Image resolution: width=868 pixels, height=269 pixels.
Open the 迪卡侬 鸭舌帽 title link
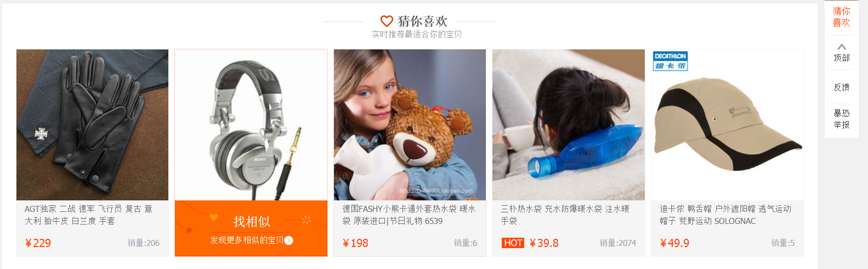[725, 215]
